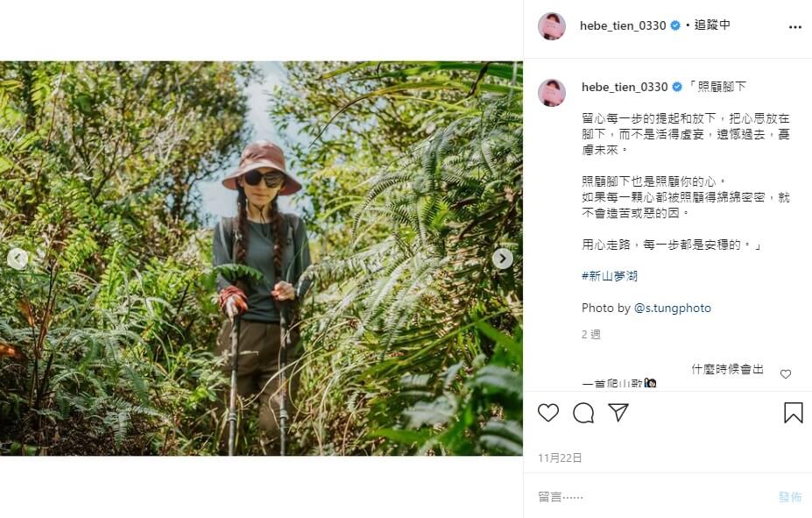The image size is (812, 518).
Task: Open hebe_tien_0330 username in caption
Action: (625, 87)
